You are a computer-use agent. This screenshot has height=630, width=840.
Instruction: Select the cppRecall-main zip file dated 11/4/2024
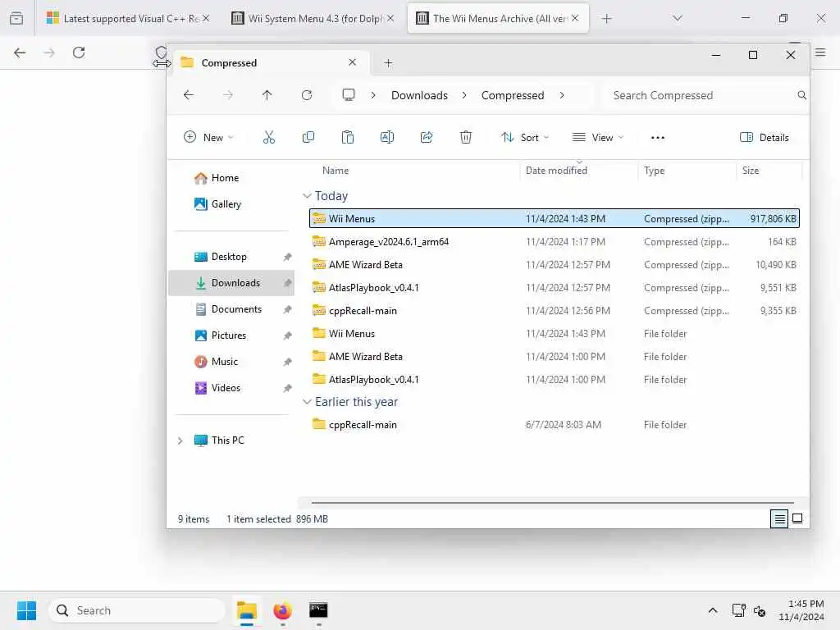[x=555, y=311]
